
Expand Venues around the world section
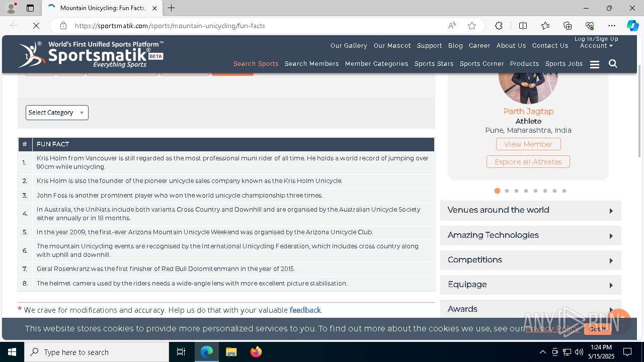point(531,211)
